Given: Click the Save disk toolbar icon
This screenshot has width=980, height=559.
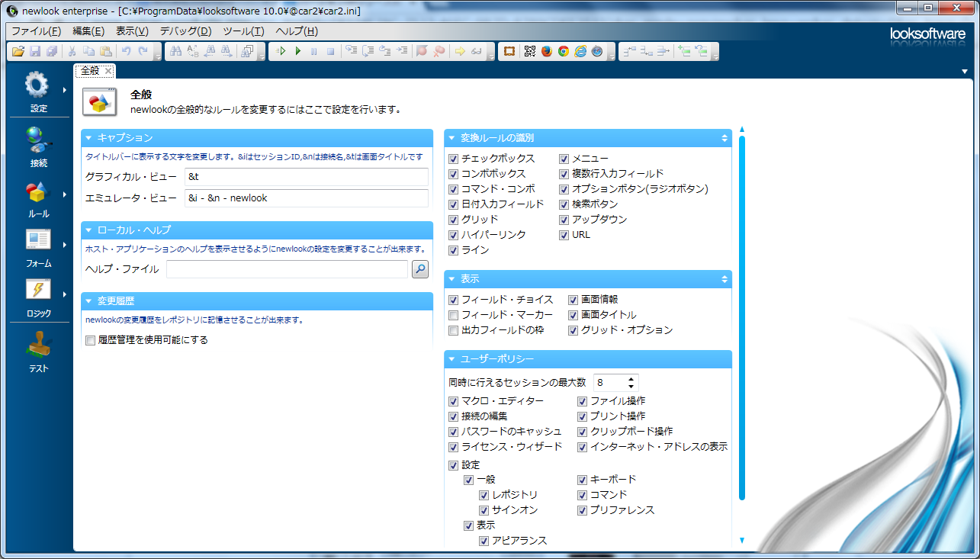Looking at the screenshot, I should click(35, 51).
